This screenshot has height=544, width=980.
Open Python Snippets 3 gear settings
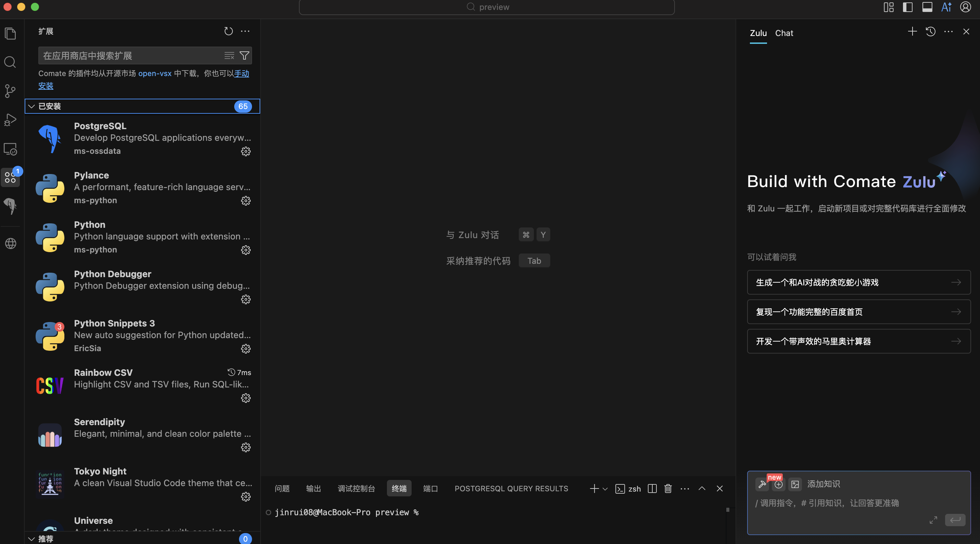(246, 349)
